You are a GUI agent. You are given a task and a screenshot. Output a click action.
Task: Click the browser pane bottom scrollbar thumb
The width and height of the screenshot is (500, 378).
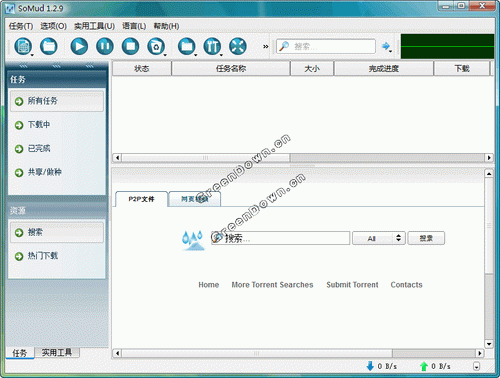pos(257,353)
